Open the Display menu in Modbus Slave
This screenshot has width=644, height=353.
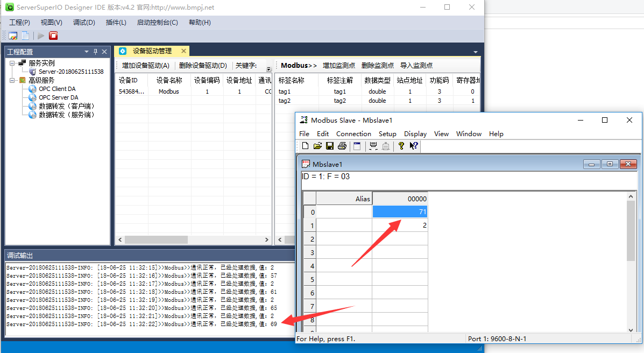415,133
